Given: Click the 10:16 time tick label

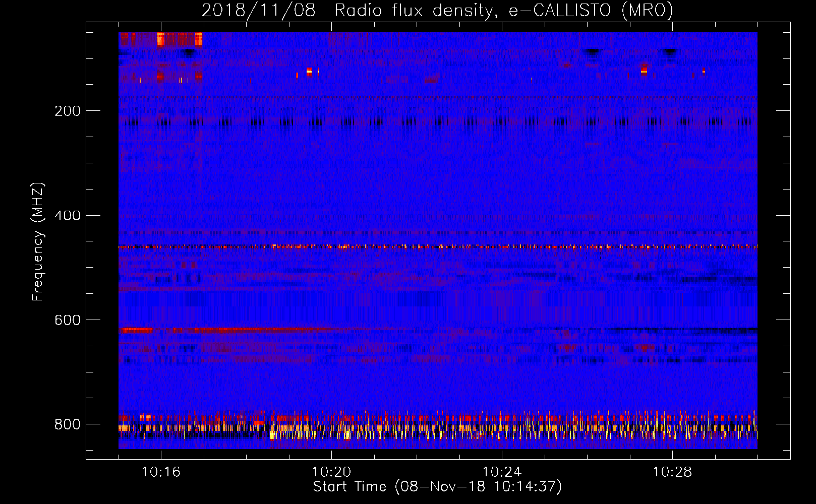Looking at the screenshot, I should [161, 472].
